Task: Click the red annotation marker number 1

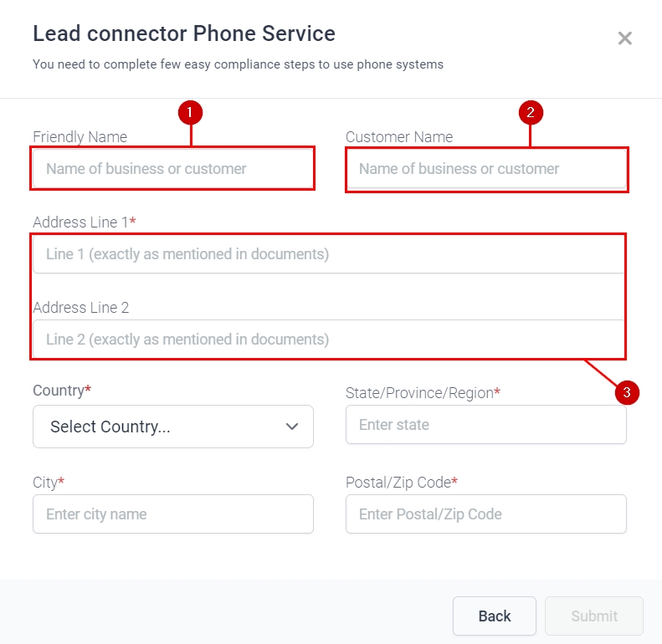Action: tap(191, 111)
